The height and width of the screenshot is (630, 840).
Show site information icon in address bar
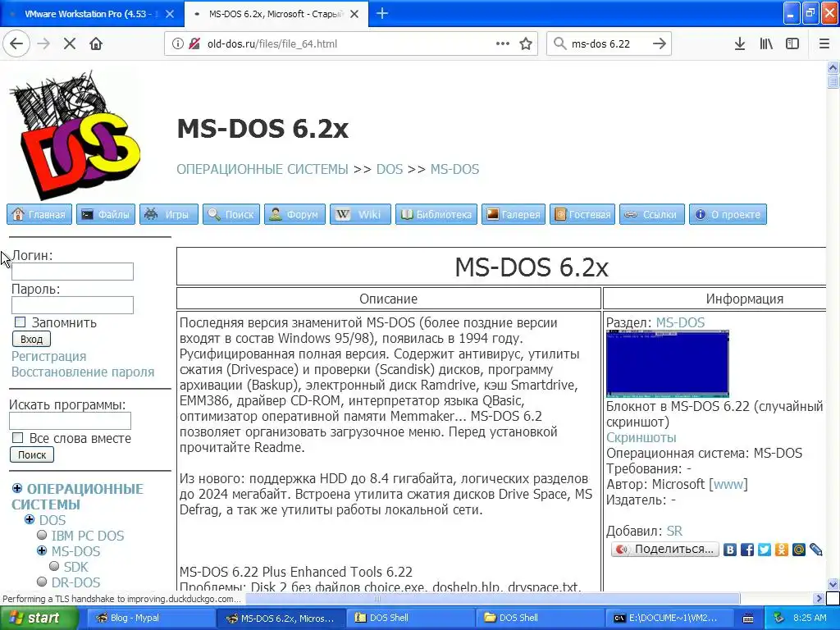pos(178,44)
